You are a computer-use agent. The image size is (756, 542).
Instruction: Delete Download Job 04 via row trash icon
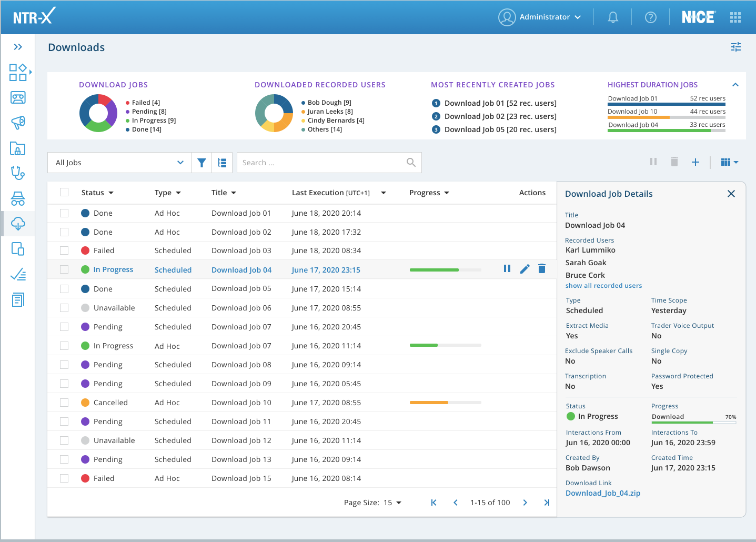pyautogui.click(x=542, y=269)
